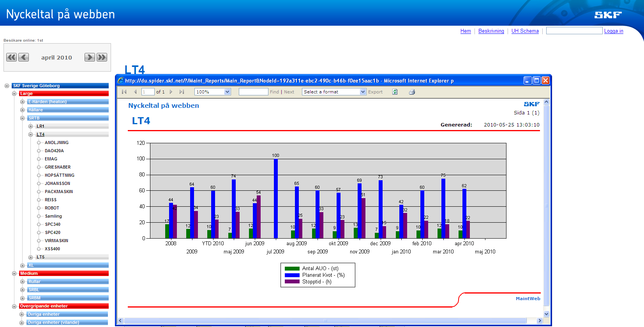644x327 pixels.
Task: Expand the Rullar node
Action: 23,281
